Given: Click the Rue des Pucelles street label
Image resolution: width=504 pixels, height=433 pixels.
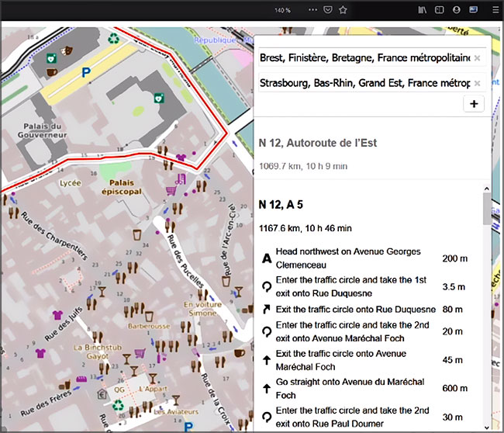Looking at the screenshot, I should pyautogui.click(x=185, y=262).
